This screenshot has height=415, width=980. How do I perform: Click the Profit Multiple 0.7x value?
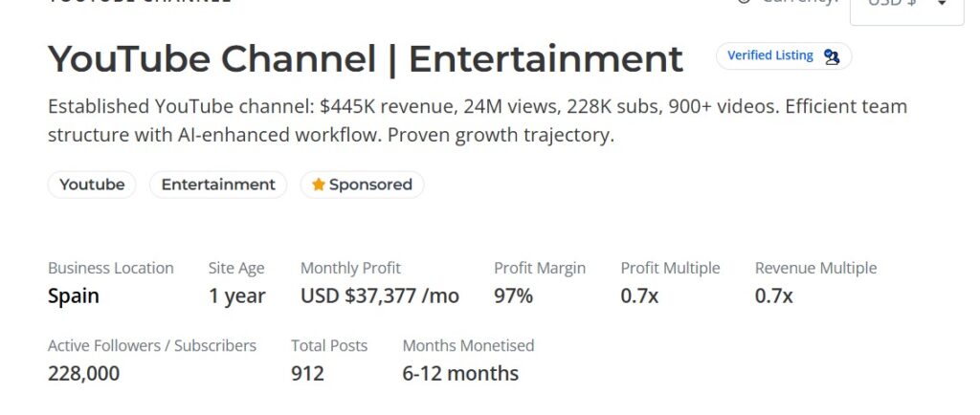[639, 296]
